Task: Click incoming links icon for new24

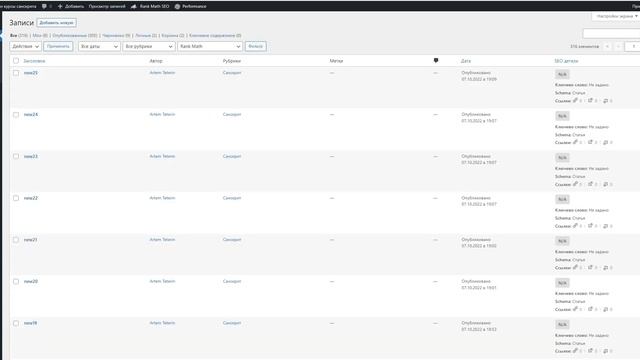Action: click(605, 142)
